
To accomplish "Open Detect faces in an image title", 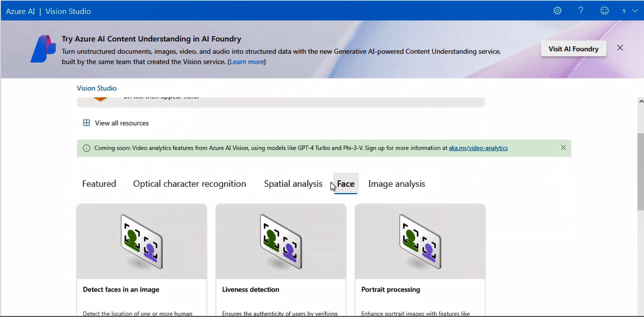I will click(x=121, y=290).
